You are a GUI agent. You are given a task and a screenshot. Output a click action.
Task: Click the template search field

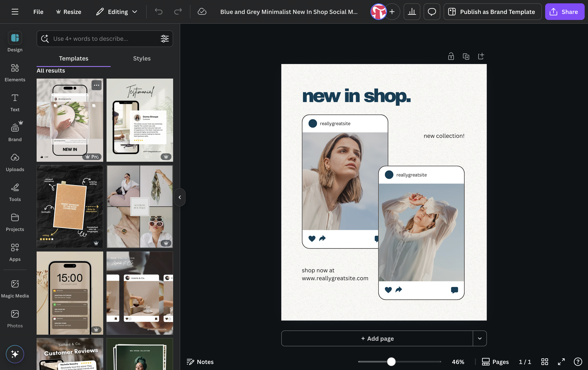pos(105,38)
